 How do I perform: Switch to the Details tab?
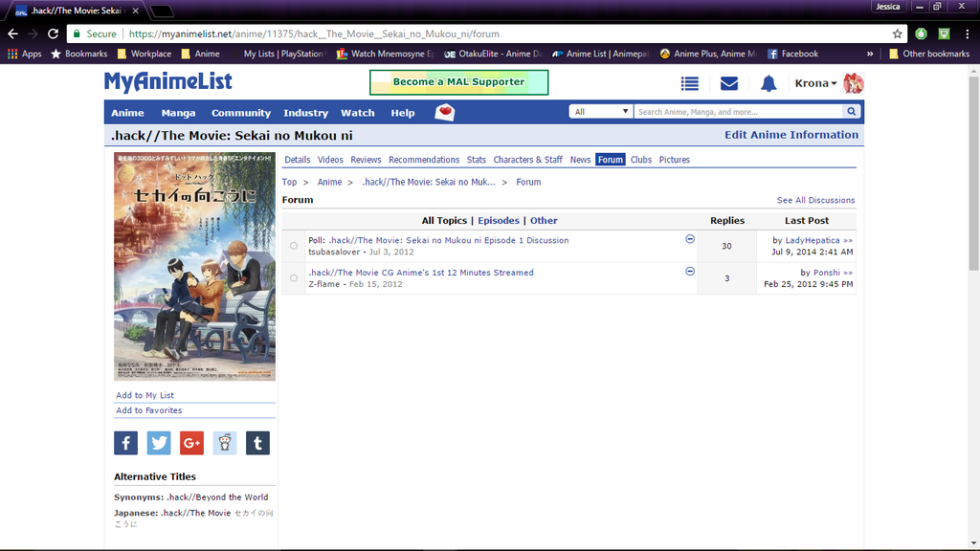pos(298,160)
